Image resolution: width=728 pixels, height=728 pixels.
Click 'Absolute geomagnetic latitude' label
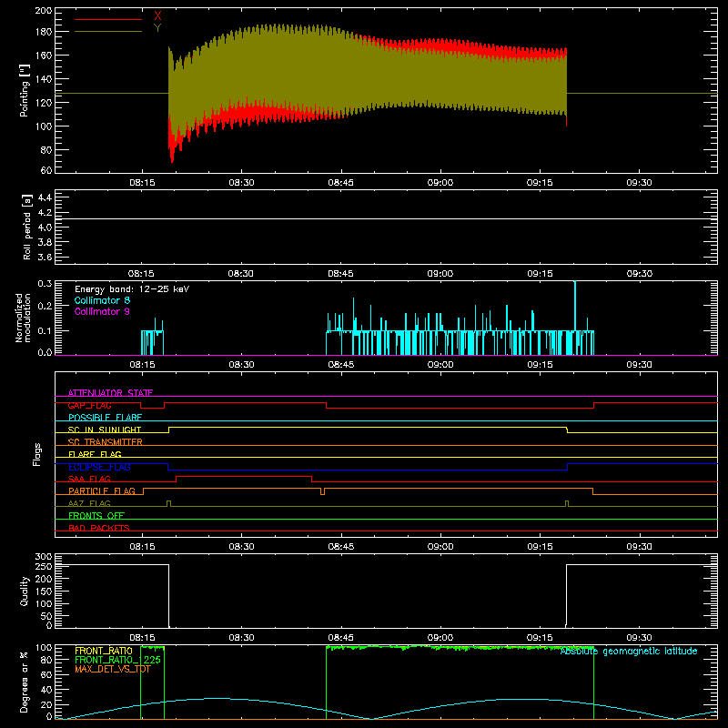coord(629,652)
